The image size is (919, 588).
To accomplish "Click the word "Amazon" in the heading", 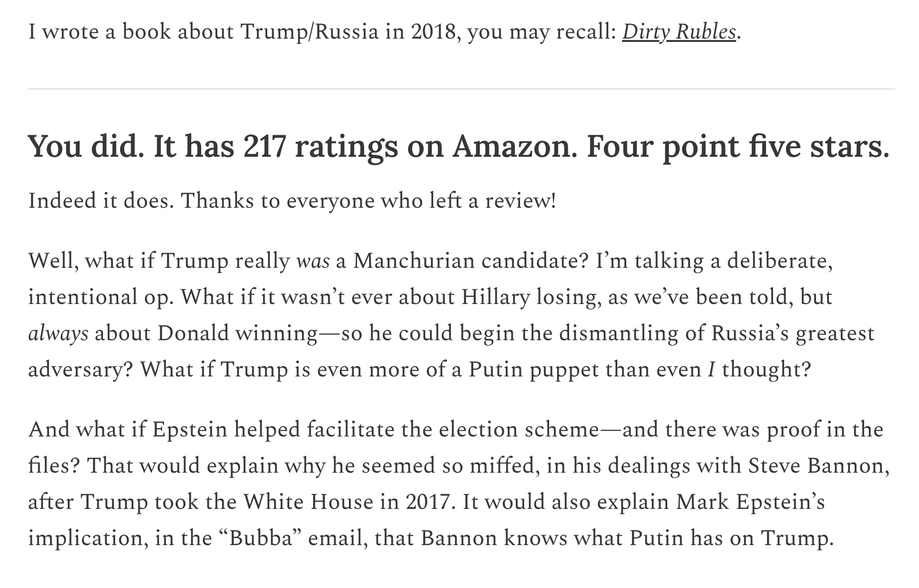I will [x=514, y=146].
